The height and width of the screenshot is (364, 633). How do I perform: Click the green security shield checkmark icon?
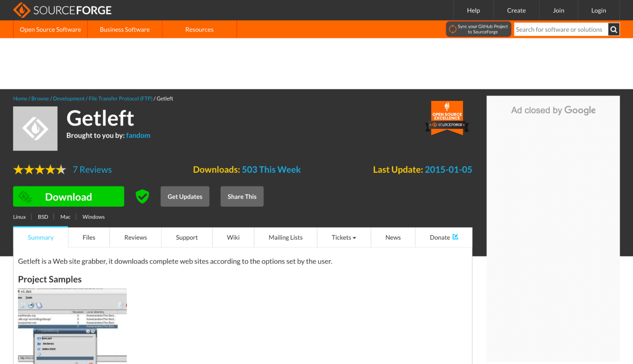(142, 196)
